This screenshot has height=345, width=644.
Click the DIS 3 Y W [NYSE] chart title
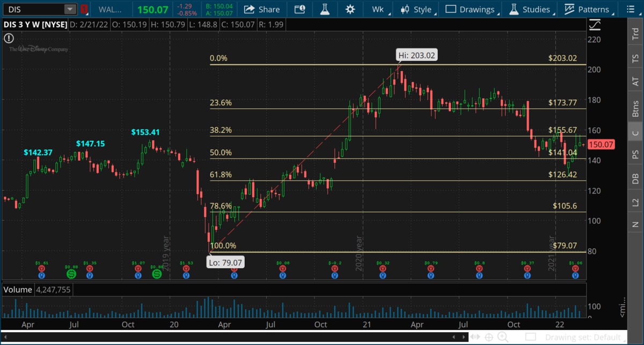[36, 24]
